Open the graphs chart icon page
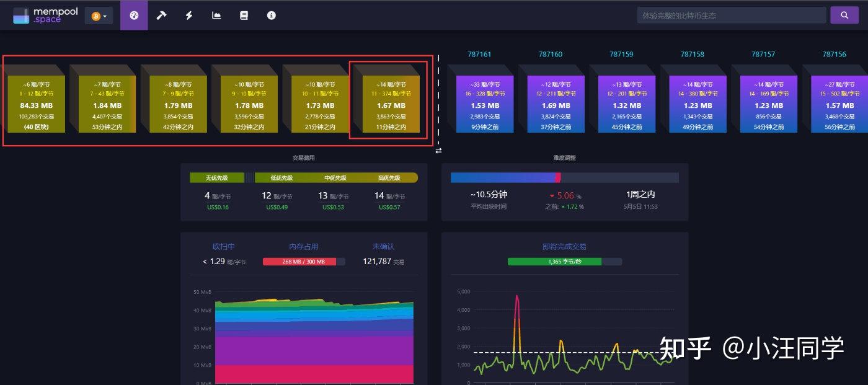The image size is (868, 385). (216, 15)
